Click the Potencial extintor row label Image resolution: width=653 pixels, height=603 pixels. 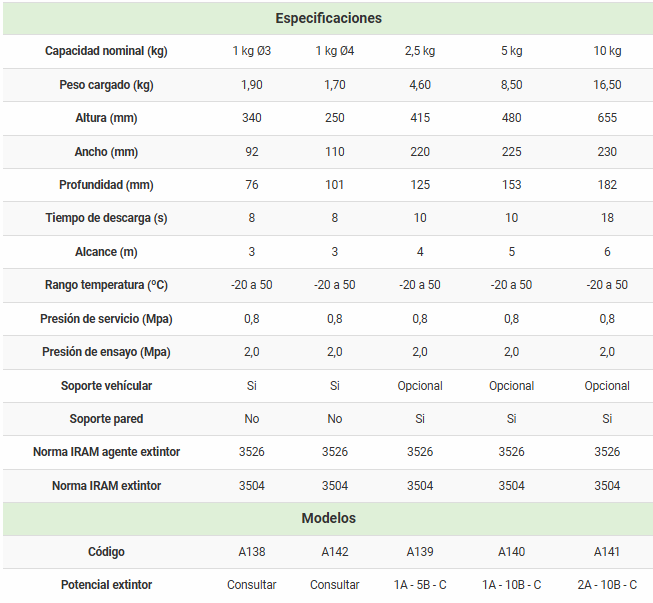point(106,585)
